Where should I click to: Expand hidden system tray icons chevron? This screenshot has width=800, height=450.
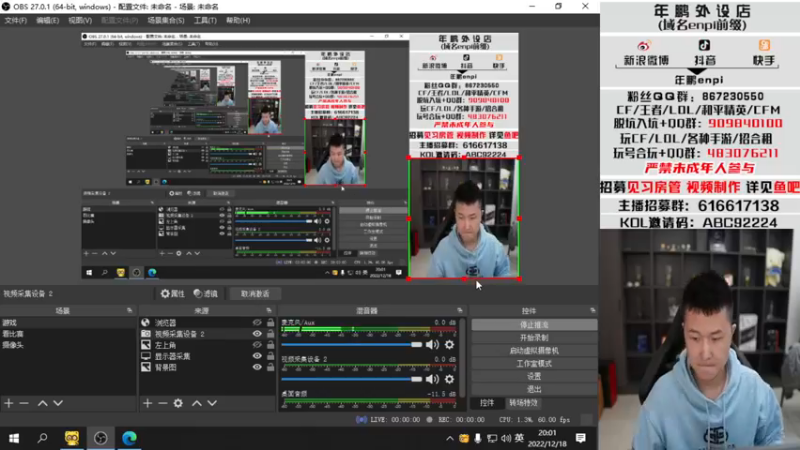coord(449,438)
